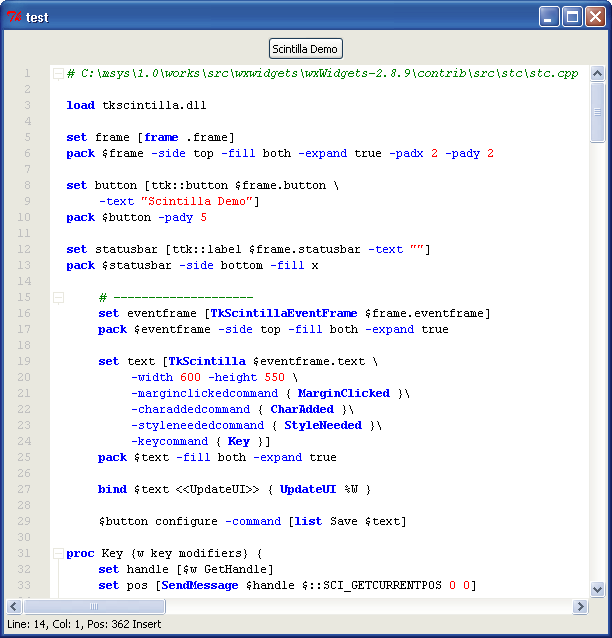This screenshot has height=638, width=612.
Task: Click 'configure' on line 29
Action: click(186, 521)
